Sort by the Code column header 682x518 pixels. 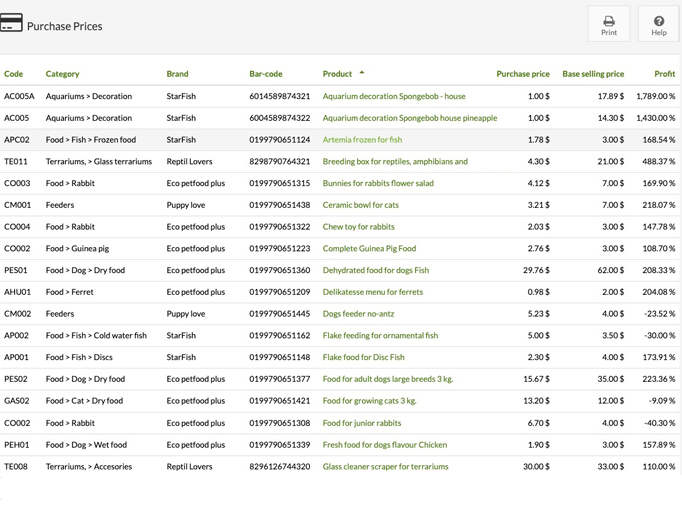(13, 74)
